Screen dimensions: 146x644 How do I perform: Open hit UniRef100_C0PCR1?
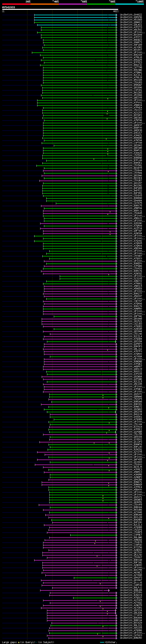tap(131, 90)
